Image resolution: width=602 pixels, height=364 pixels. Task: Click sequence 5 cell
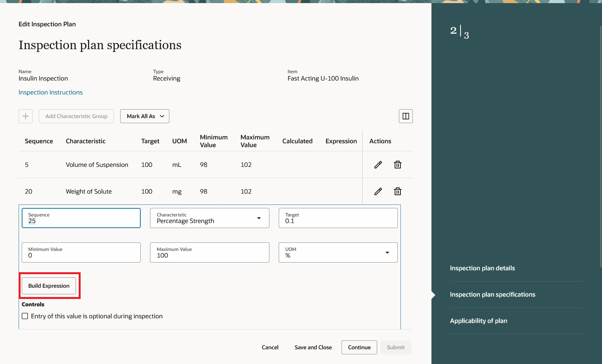(27, 165)
